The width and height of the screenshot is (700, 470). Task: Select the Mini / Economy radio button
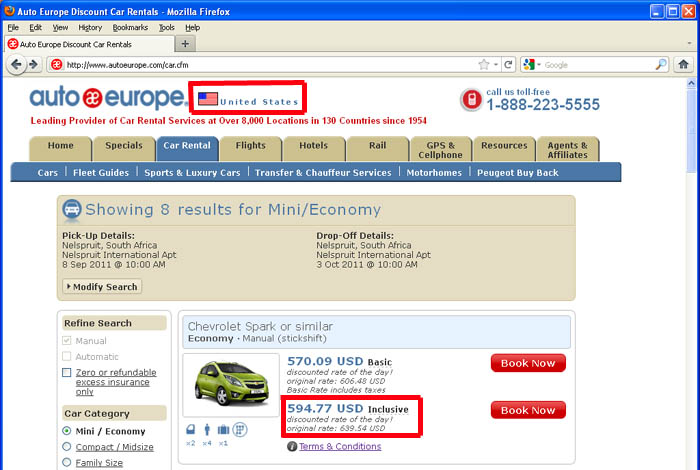click(67, 431)
